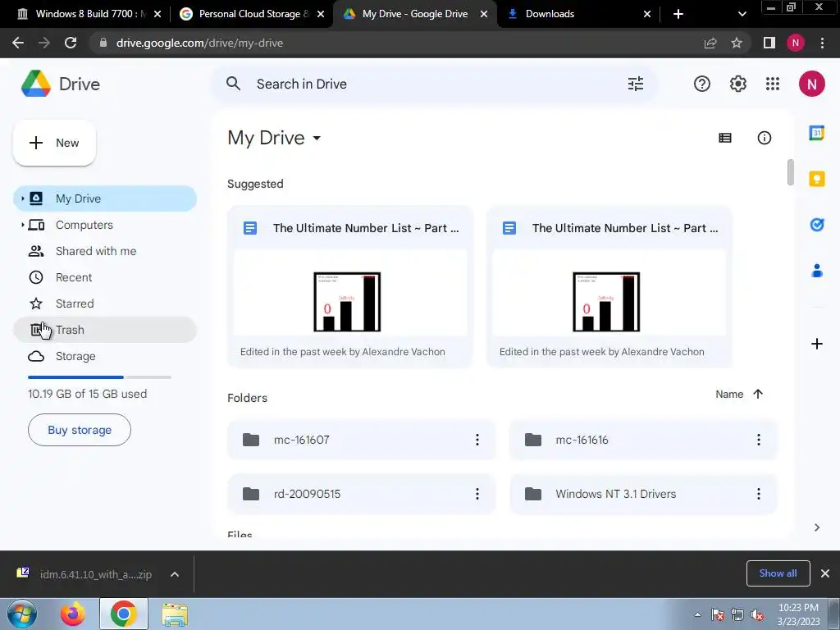The image size is (840, 630).
Task: Open the Google Drive logo home link
Action: [x=61, y=84]
